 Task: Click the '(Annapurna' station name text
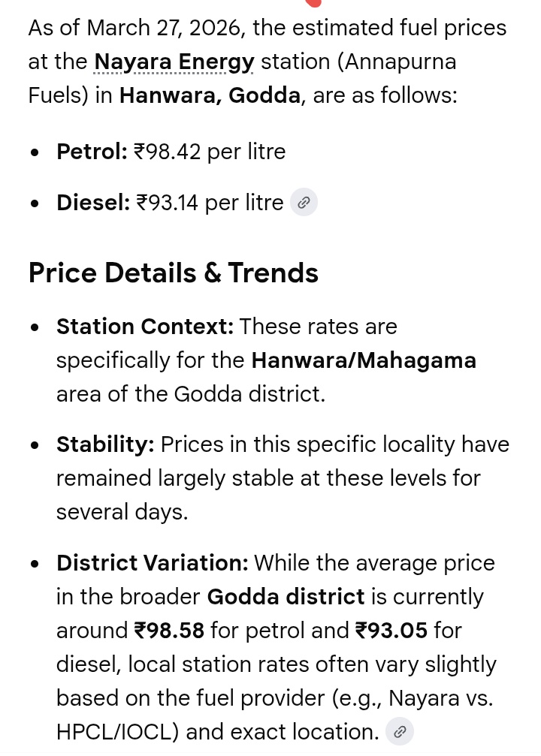point(397,62)
